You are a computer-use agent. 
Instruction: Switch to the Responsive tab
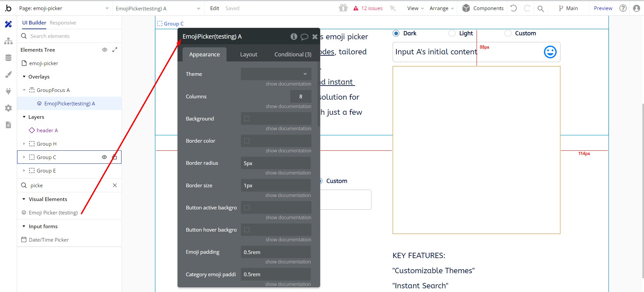(63, 23)
